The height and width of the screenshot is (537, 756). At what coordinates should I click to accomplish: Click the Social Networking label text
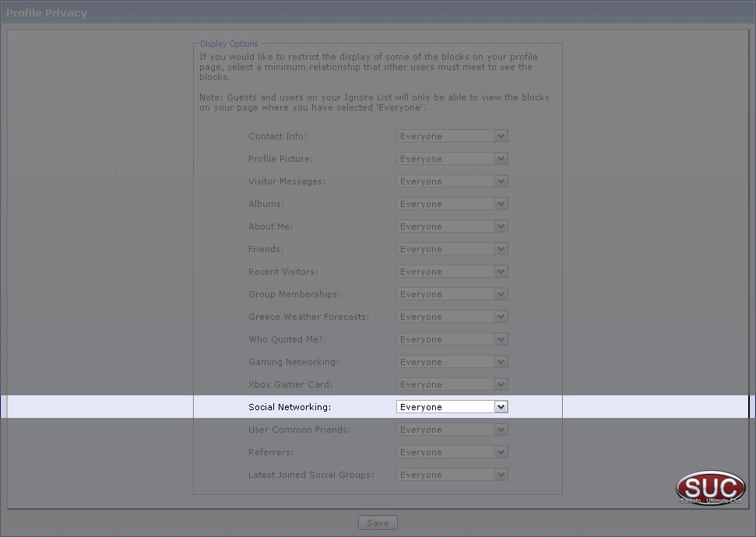[290, 407]
